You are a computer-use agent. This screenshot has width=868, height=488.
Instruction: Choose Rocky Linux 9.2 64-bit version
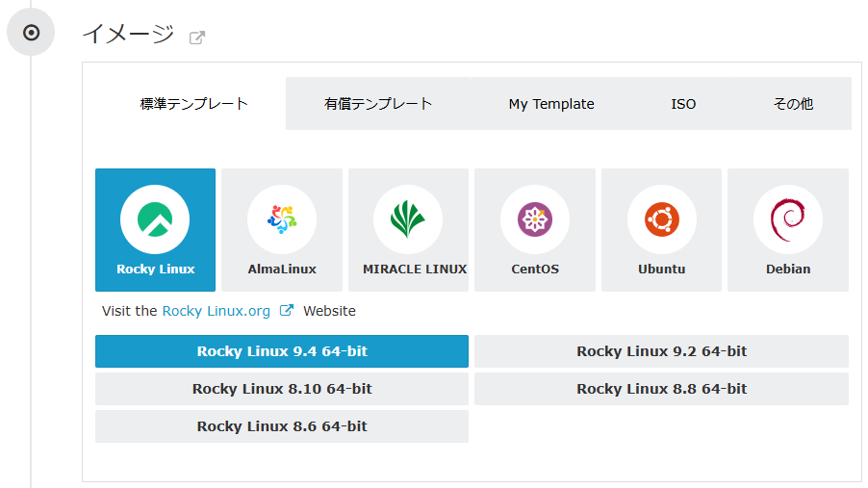click(661, 351)
